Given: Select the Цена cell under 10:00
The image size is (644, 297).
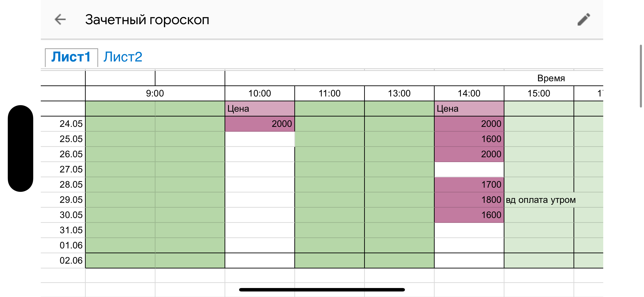Looking at the screenshot, I should [260, 109].
